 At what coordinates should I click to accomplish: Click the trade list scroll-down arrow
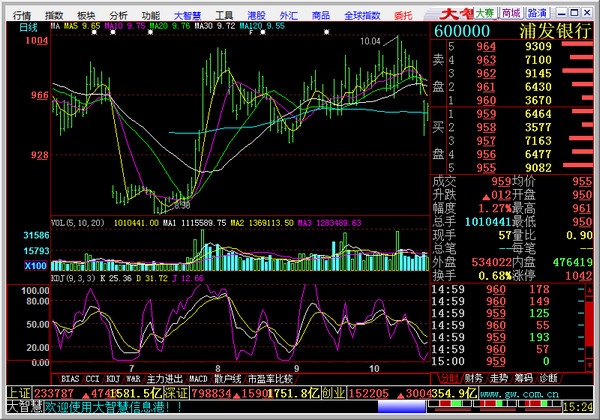[589, 364]
